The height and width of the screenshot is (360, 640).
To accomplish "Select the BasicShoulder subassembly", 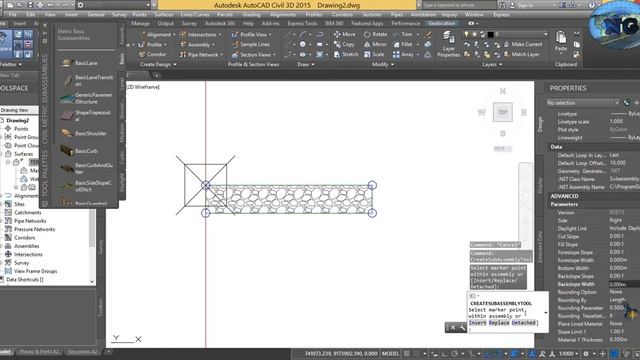I will point(84,133).
